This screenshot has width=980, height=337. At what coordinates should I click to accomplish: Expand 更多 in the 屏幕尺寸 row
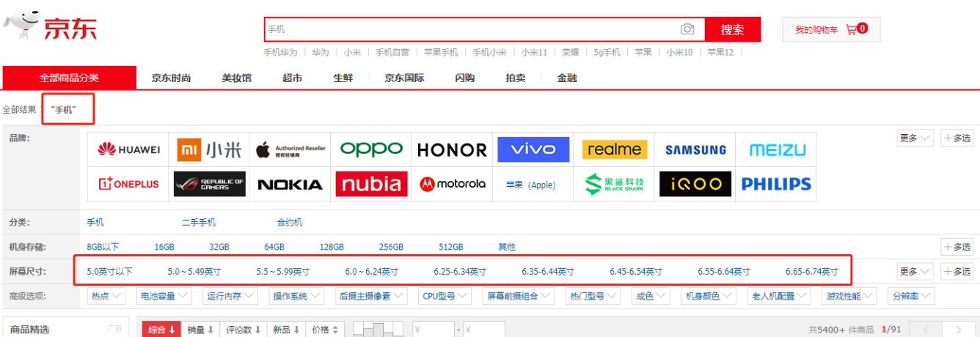click(915, 271)
